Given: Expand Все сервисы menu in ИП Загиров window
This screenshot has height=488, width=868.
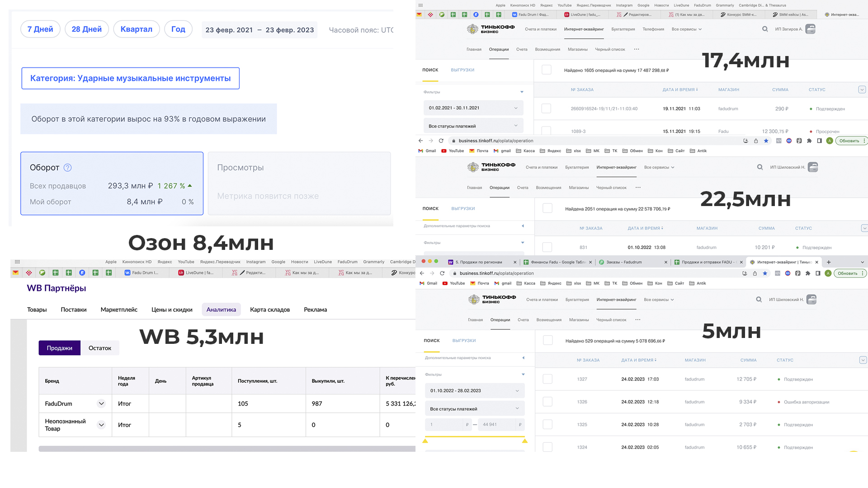Looking at the screenshot, I should 686,29.
